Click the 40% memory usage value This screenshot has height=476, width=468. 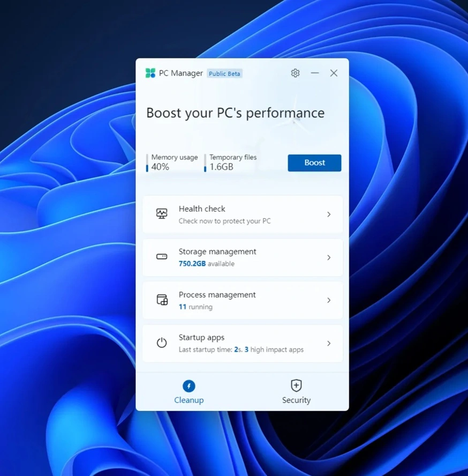point(160,167)
